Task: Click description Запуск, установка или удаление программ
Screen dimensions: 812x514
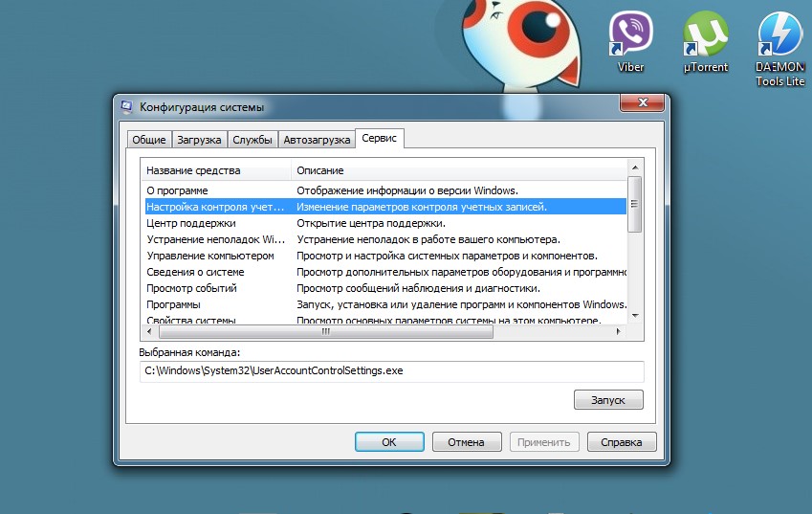Action: [x=461, y=304]
